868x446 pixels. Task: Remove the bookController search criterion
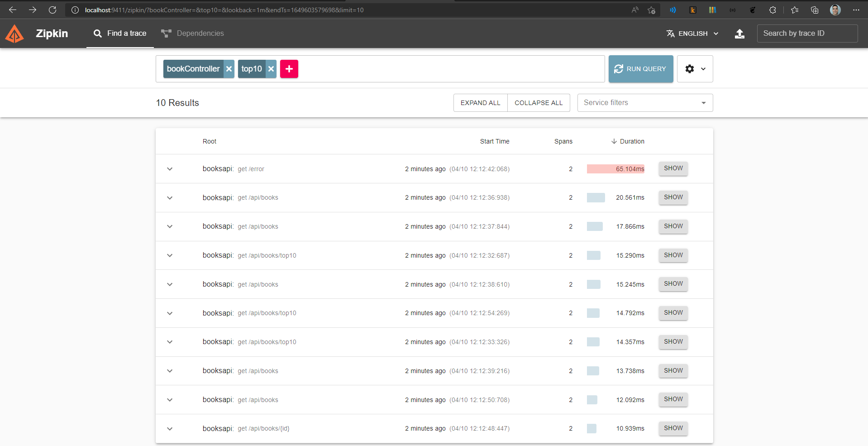click(x=229, y=69)
